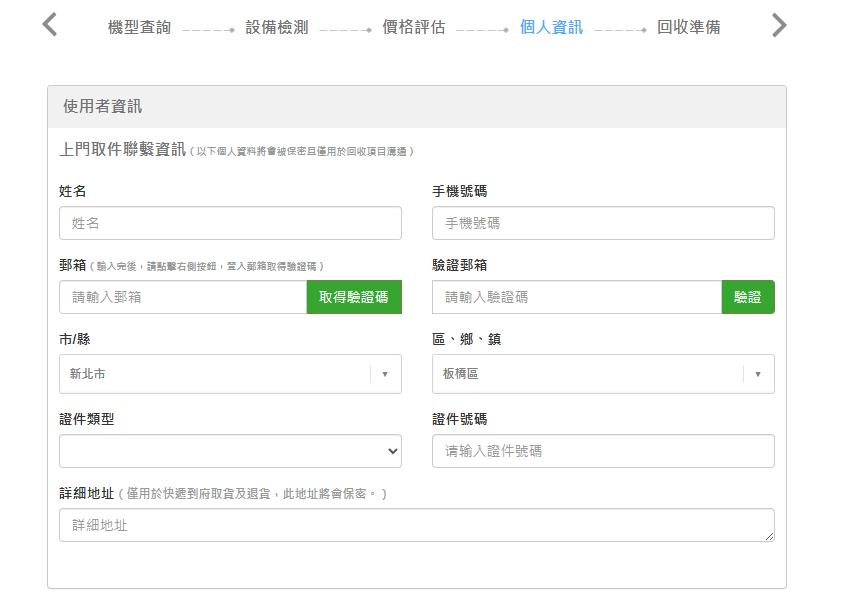
Task: Open the 市/縣 dropdown showing 新北市
Action: 230,374
